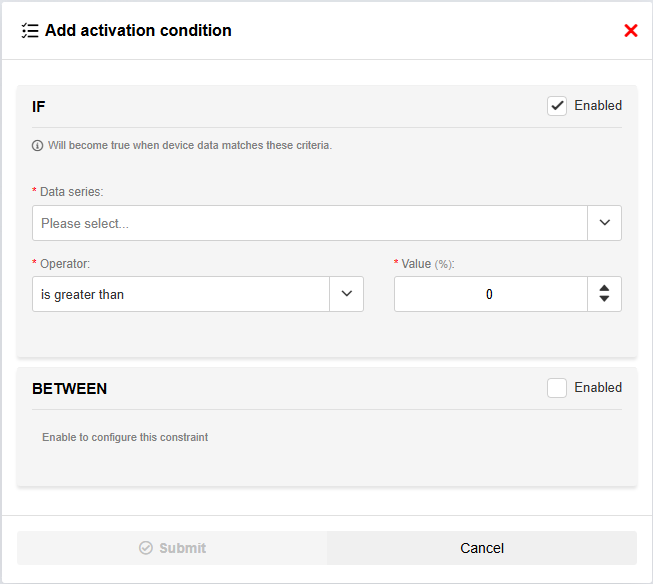Select the 'is greater than' operator box
The image size is (653, 584).
[x=180, y=294]
